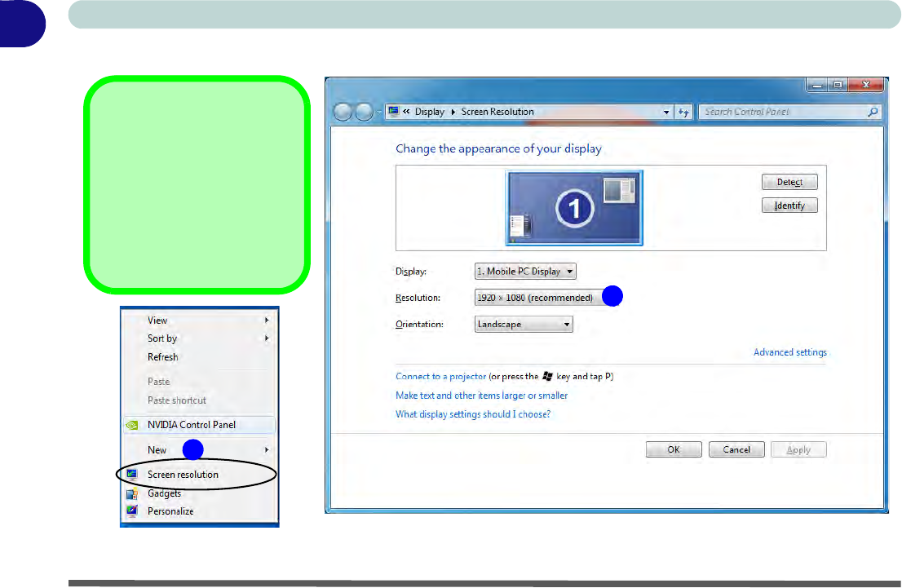902x588 pixels.
Task: Open the Orientation dropdown
Action: (524, 324)
